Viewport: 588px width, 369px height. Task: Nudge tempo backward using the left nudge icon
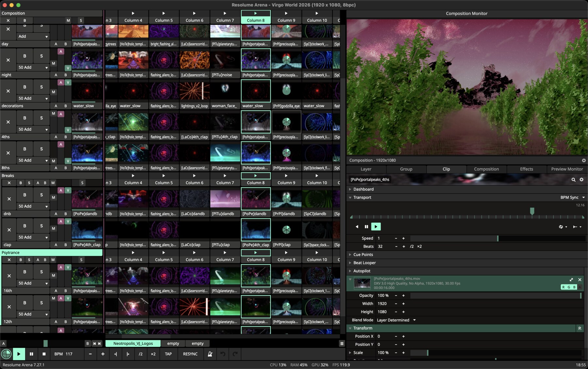115,354
